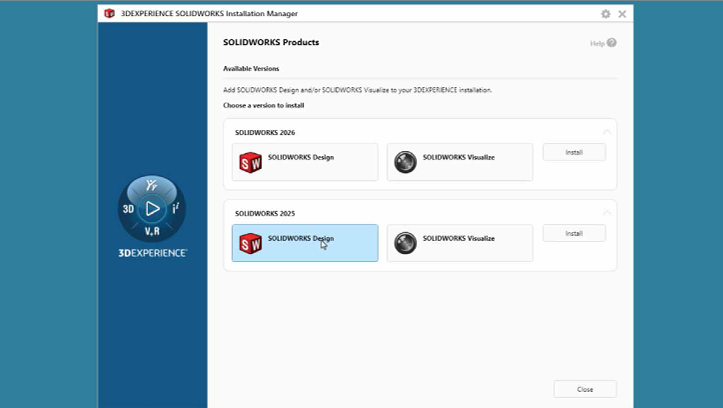Click the SOLIDWORKS 2025 heading text
723x408 pixels.
[x=265, y=213]
